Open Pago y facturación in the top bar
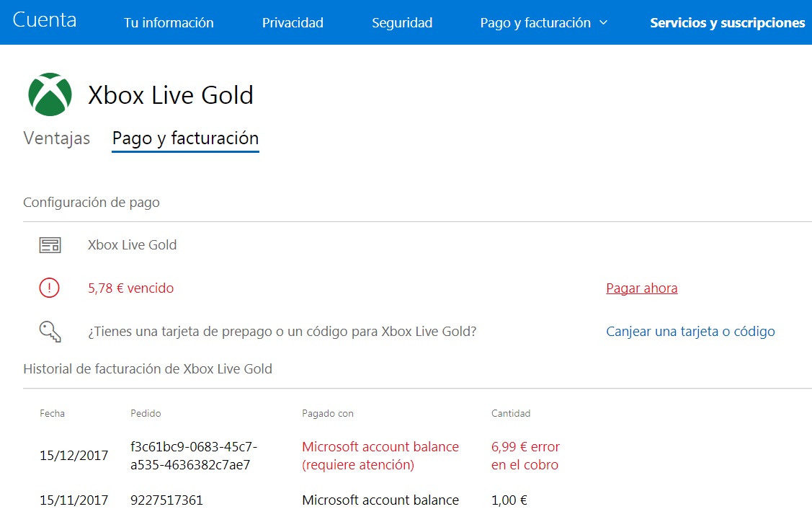Screen dimensions: 812x522 pos(535,23)
